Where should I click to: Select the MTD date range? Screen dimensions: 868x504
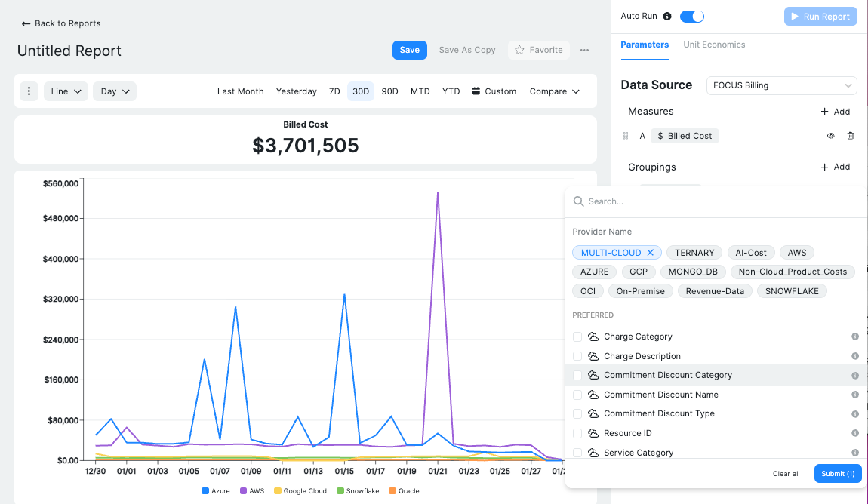pyautogui.click(x=420, y=91)
